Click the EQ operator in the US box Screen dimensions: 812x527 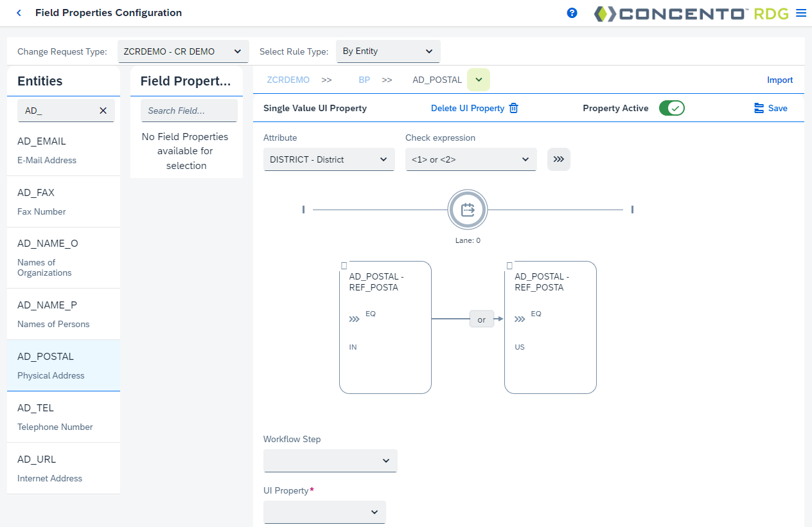coord(536,314)
